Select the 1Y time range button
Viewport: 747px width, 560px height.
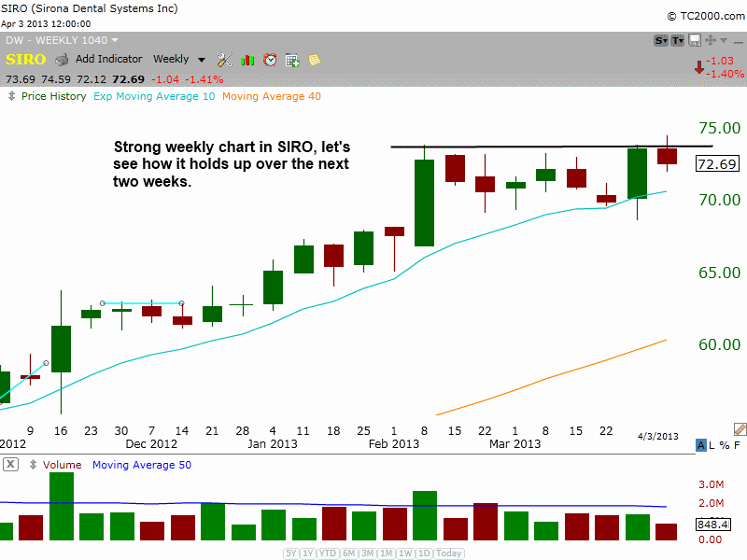click(x=308, y=553)
